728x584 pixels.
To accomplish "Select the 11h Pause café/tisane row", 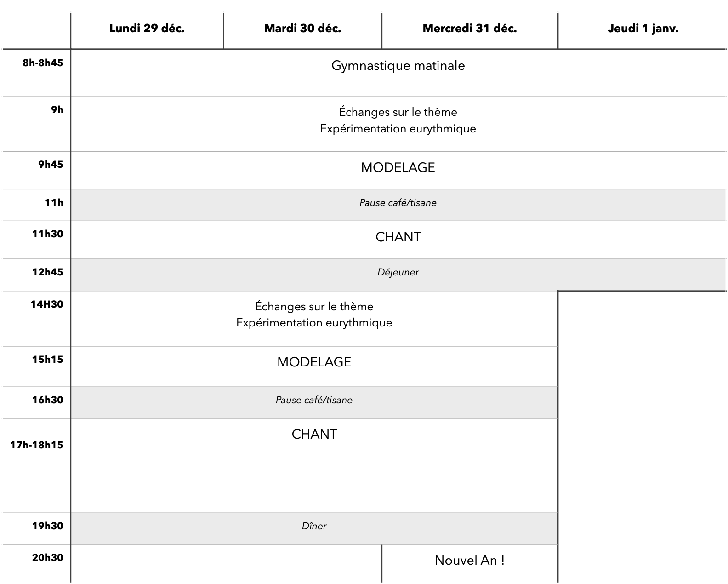I will pyautogui.click(x=398, y=203).
